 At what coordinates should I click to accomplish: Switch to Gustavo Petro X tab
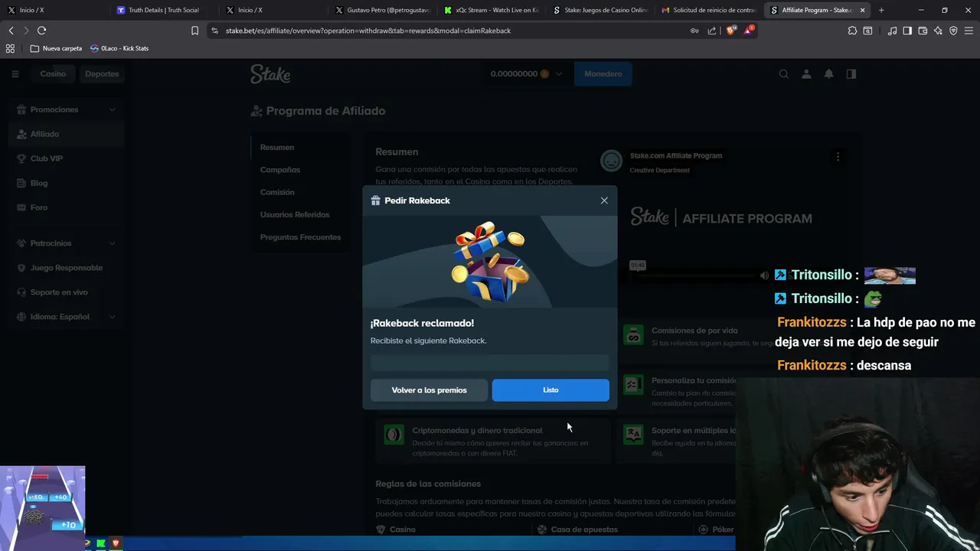point(383,10)
